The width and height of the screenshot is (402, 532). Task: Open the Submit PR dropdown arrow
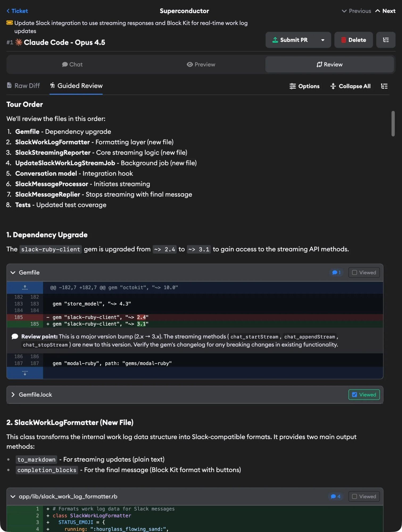pyautogui.click(x=323, y=40)
